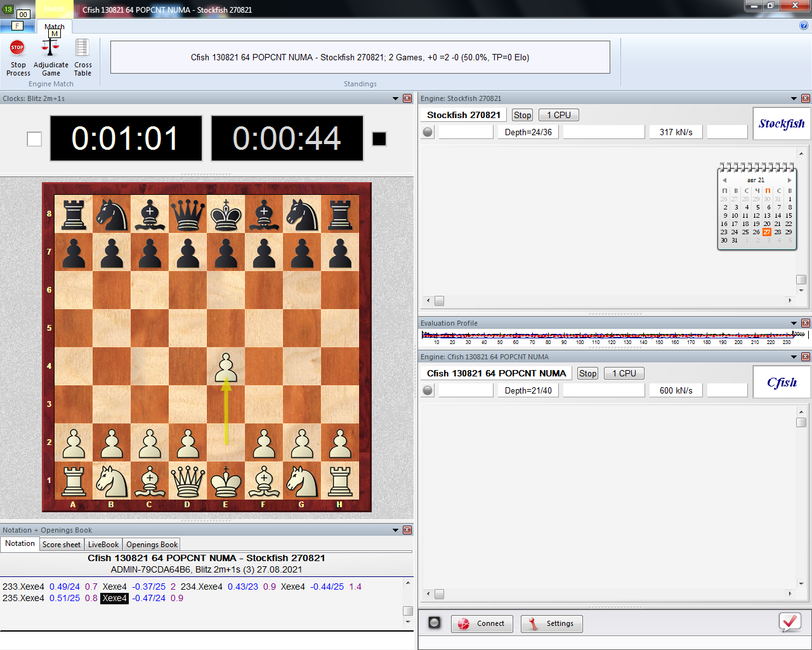Click the round status light in the Cfish panel
The height and width of the screenshot is (650, 812).
pyautogui.click(x=428, y=390)
